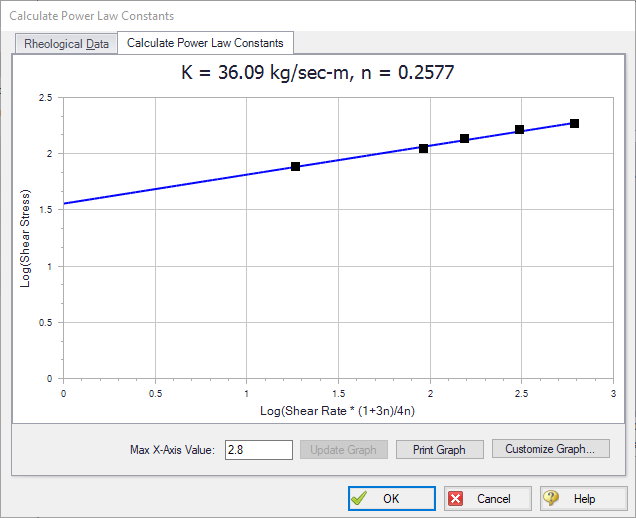Click the blue line where it meets the y-axis
The image size is (636, 518).
[x=65, y=204]
